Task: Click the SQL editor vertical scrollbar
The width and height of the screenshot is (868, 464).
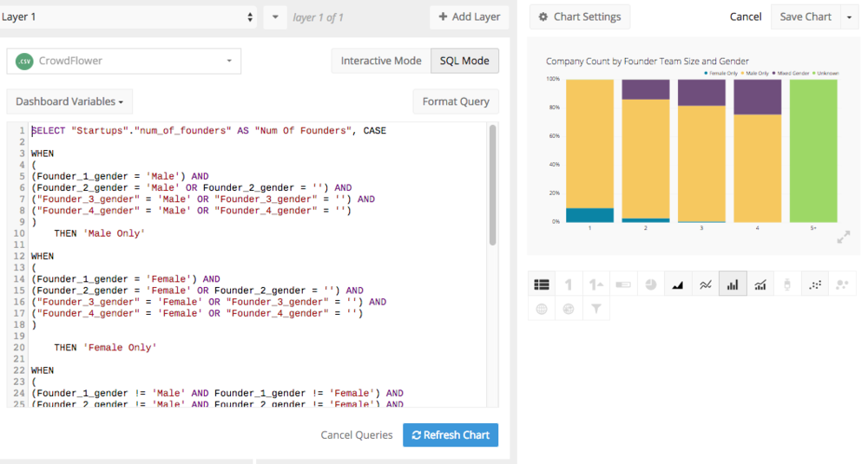Action: [492, 185]
